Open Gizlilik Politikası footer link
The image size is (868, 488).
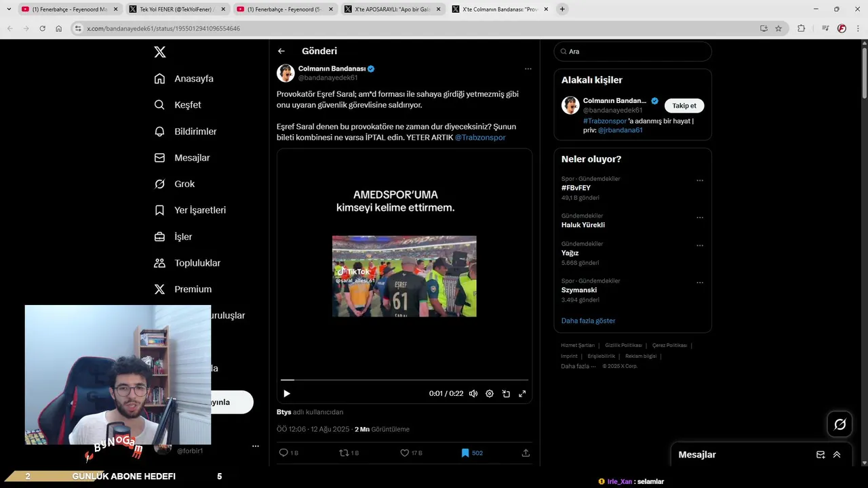[x=623, y=346]
